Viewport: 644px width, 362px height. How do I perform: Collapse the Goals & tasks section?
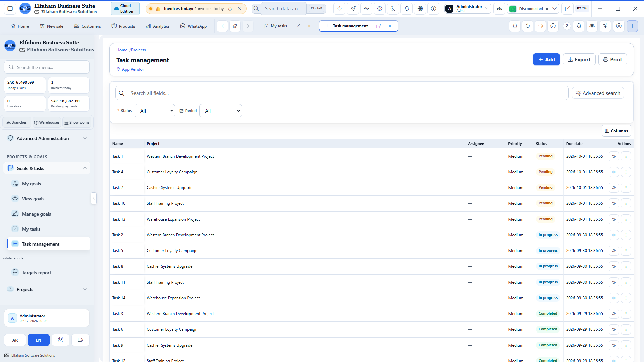click(x=47, y=168)
